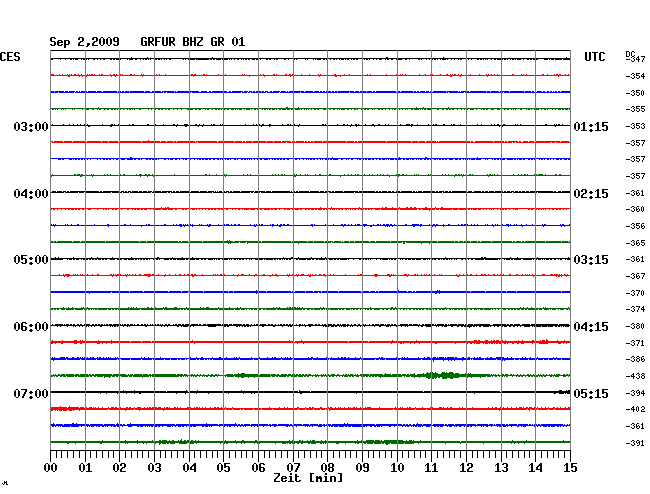Click minute "10" on the time axis
Screen dimensions: 650x494
point(397,468)
